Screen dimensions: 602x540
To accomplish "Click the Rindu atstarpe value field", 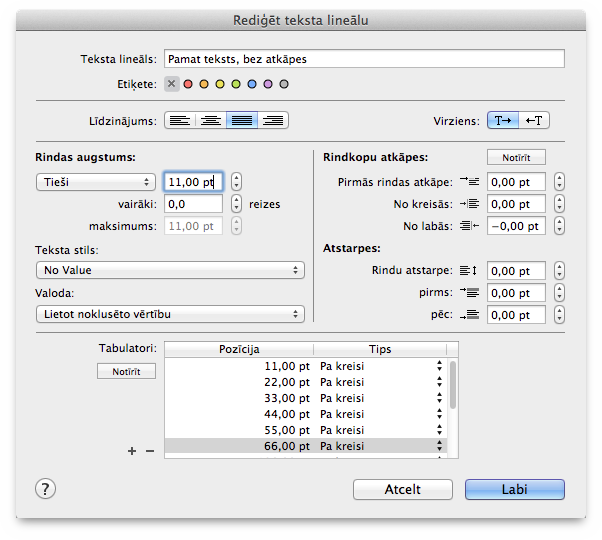I will point(516,271).
